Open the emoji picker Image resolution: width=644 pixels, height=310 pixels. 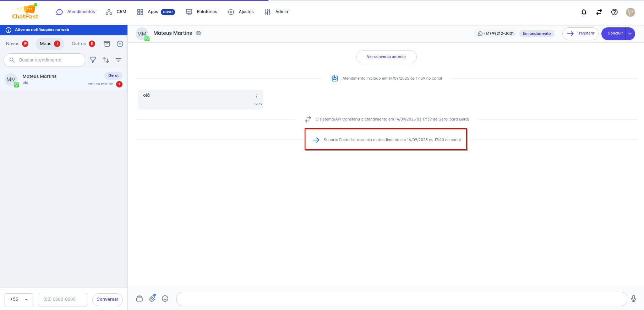165,299
